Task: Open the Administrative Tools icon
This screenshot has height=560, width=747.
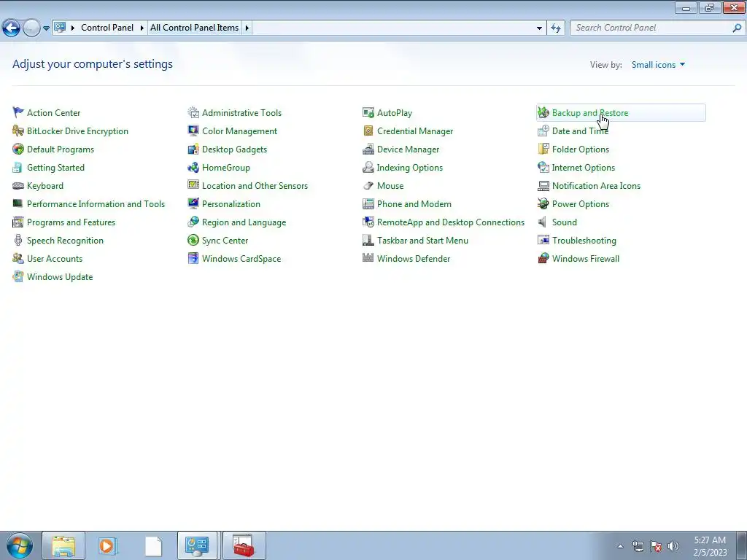Action: pos(193,113)
